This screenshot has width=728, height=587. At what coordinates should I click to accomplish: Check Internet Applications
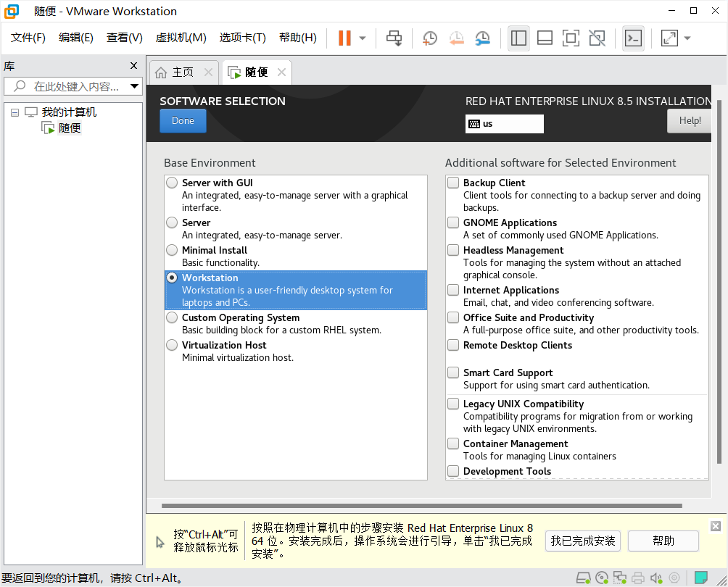[453, 290]
